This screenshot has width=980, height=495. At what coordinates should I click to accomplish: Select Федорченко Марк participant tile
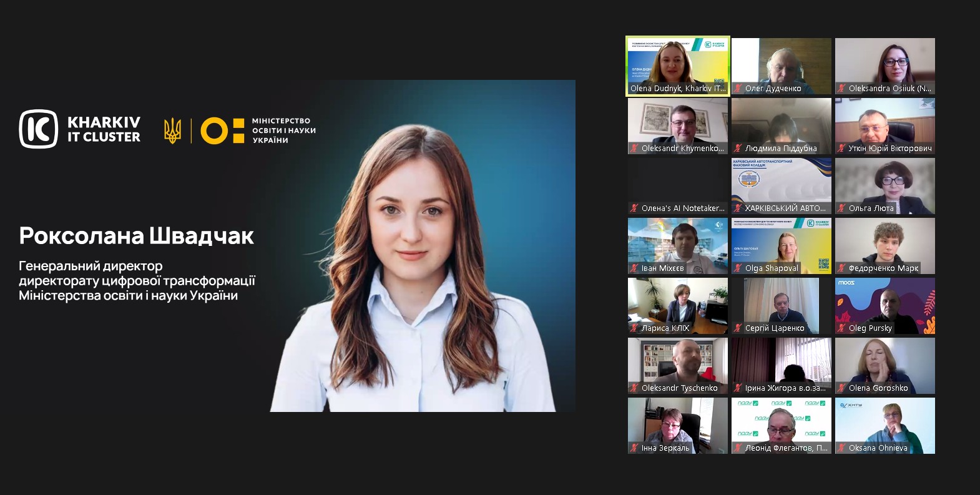point(884,245)
